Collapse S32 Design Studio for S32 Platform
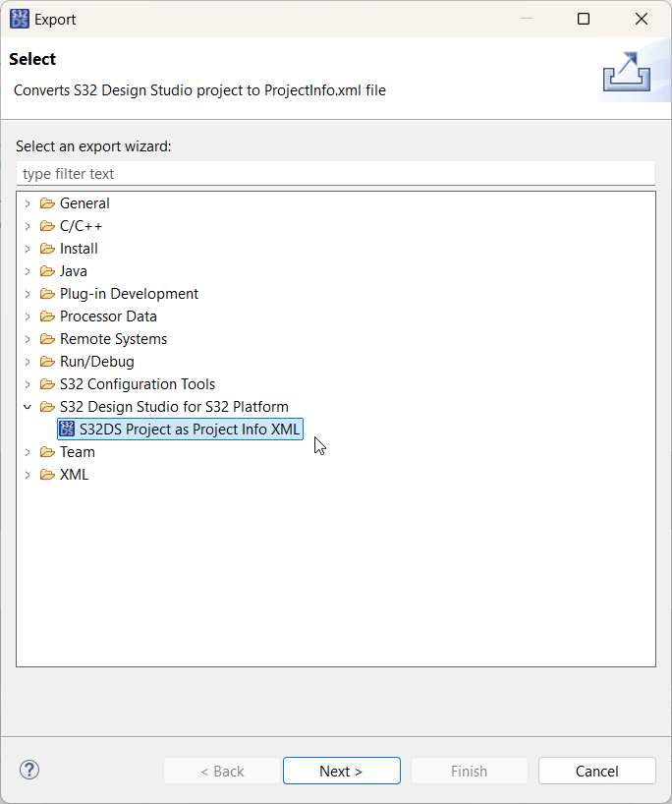This screenshot has width=672, height=804. point(28,407)
